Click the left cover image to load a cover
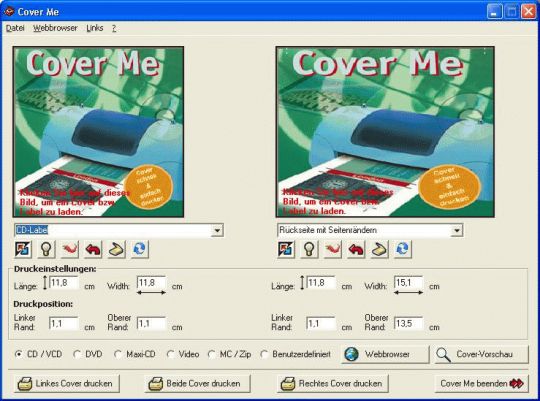540x401 pixels. [x=98, y=132]
